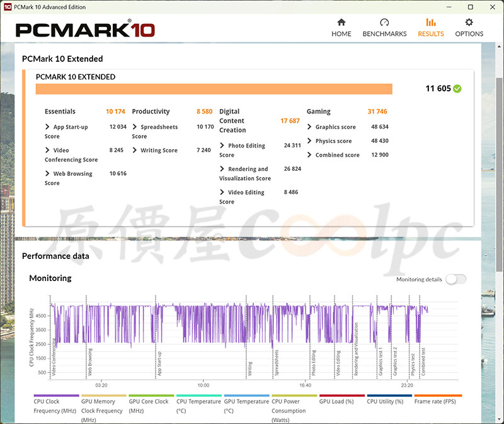Click the App Start-up marker in chart
Screen dimensions: 504x424
click(159, 364)
